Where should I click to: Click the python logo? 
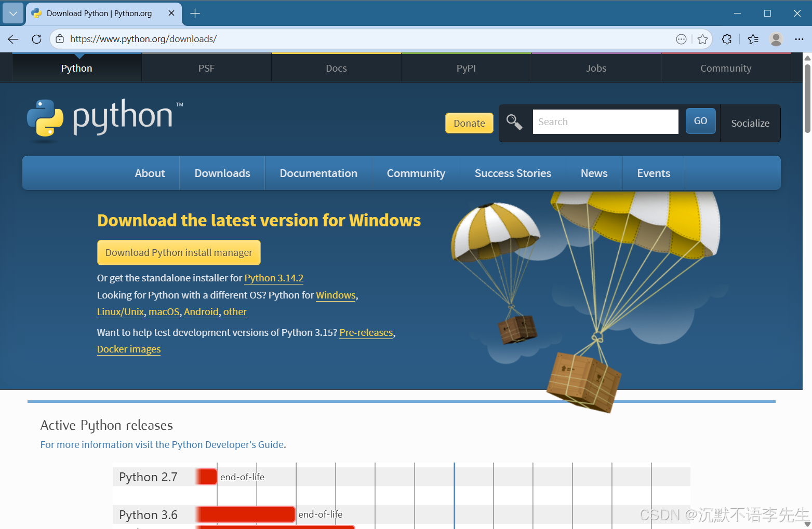pyautogui.click(x=105, y=120)
